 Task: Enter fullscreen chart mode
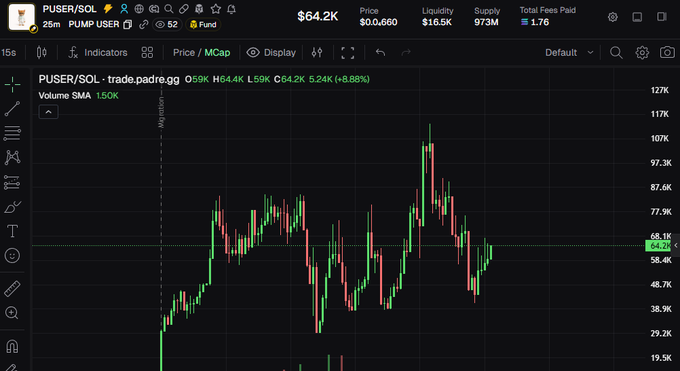pyautogui.click(x=348, y=53)
